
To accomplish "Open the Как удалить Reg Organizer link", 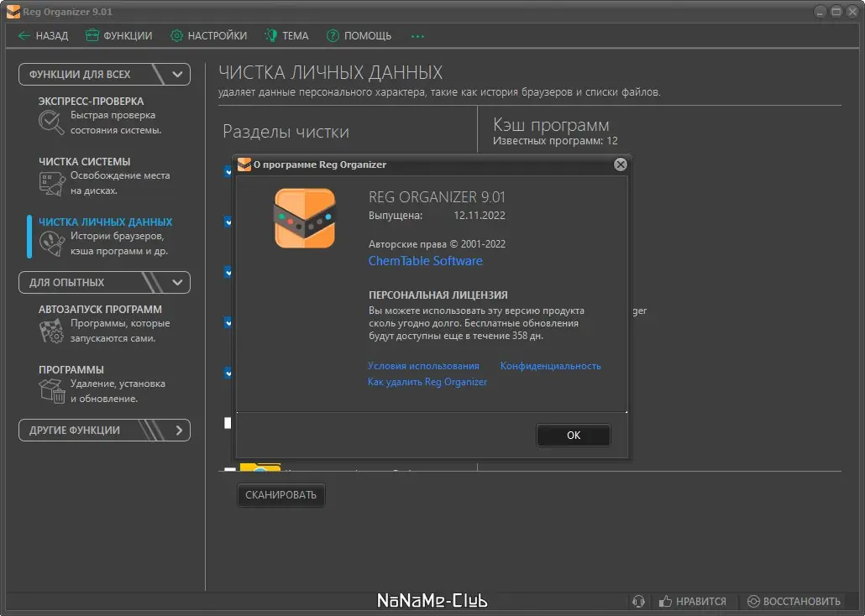I will [x=427, y=382].
